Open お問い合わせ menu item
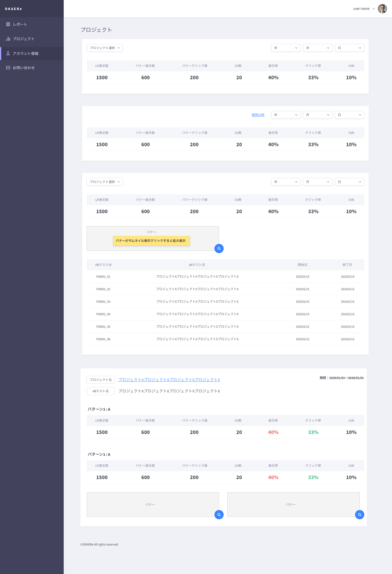 (24, 68)
